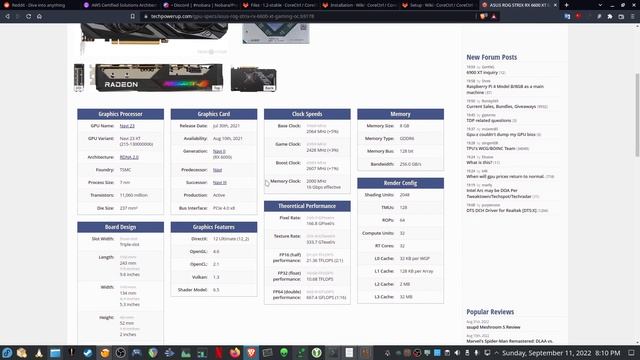The width and height of the screenshot is (640, 360).
Task: Switch to Setup Wiki CoreCtrl tab
Action: [x=439, y=5]
